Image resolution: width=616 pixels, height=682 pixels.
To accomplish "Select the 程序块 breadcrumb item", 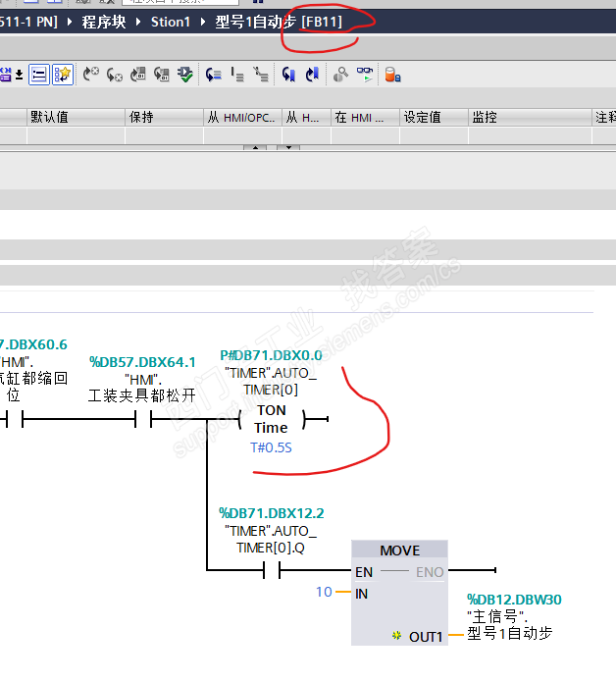I will (104, 22).
